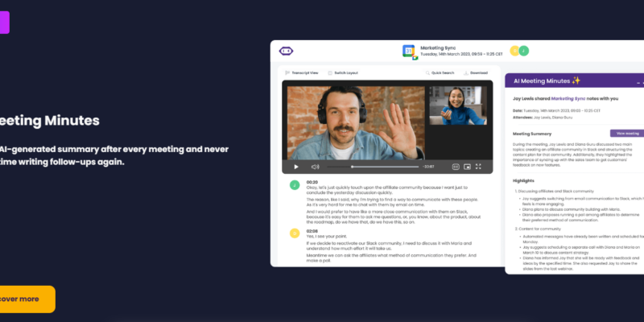The height and width of the screenshot is (322, 644).
Task: Click the Quick Search magnifier icon
Action: tap(427, 72)
